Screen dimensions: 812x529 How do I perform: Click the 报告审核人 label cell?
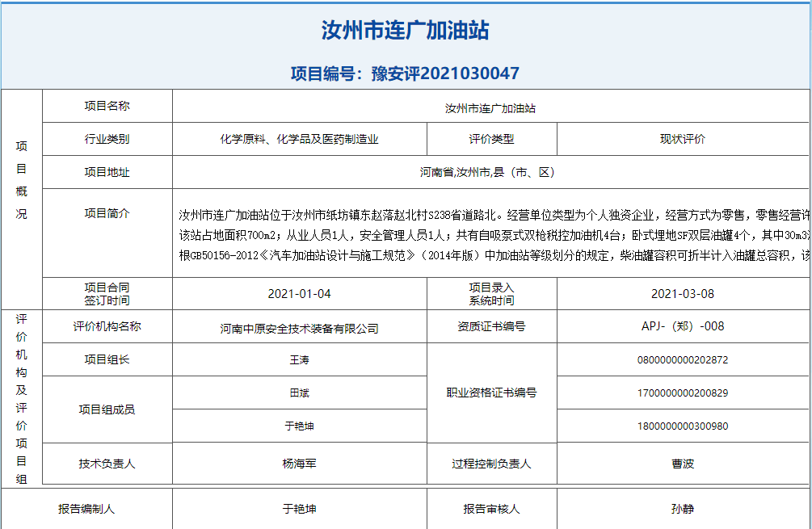(x=491, y=509)
